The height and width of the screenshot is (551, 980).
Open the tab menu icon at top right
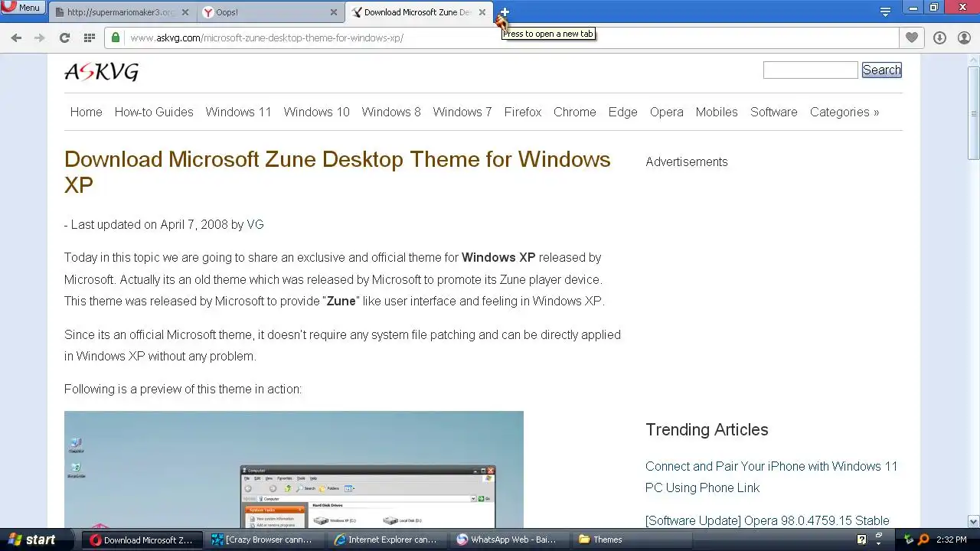tap(885, 11)
